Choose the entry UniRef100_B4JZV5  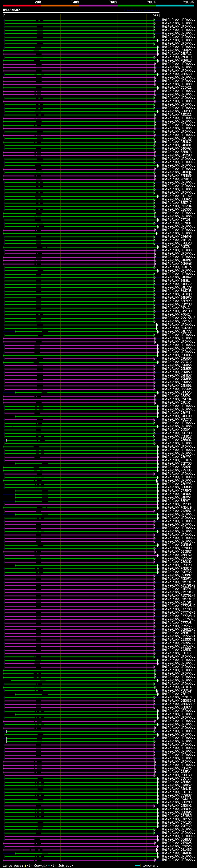pos(177,393)
